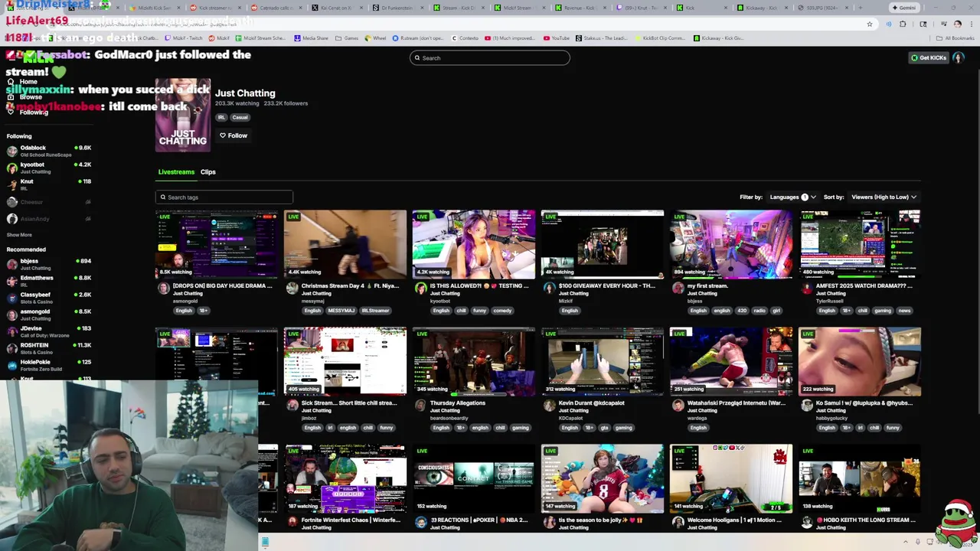
Task: Open user profile avatar menu
Action: point(959,57)
